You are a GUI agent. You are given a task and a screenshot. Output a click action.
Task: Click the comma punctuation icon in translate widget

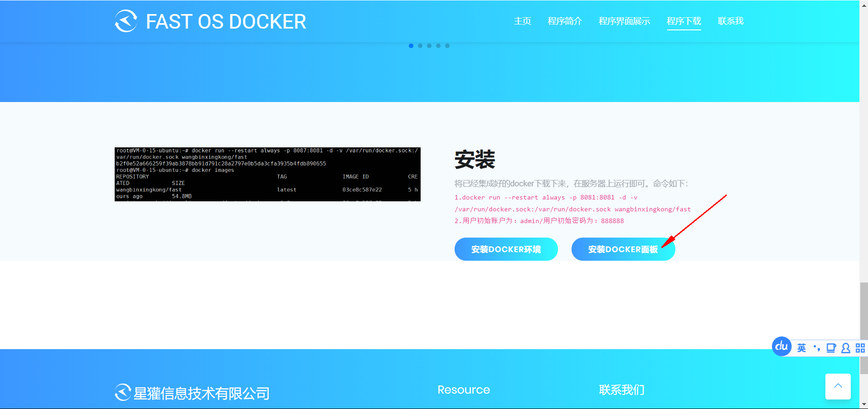click(x=816, y=347)
